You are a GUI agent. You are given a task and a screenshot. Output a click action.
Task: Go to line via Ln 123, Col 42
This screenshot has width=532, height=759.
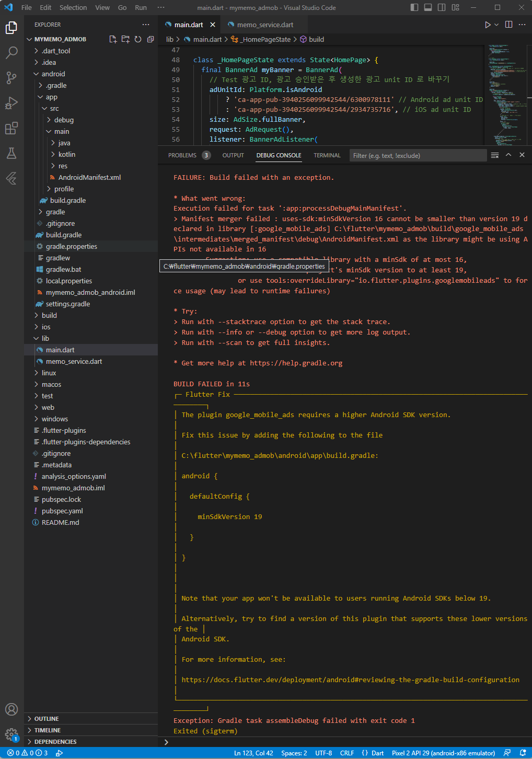[253, 753]
